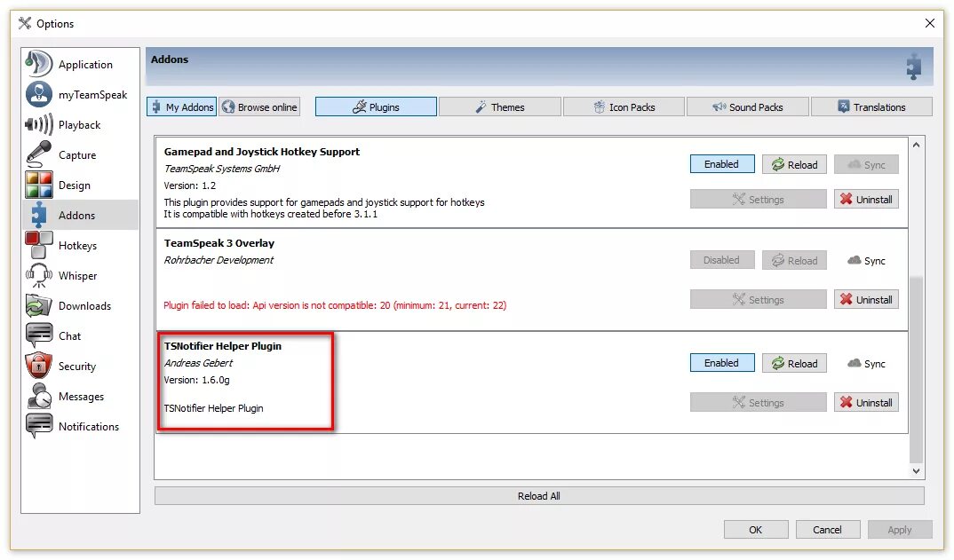Image resolution: width=954 pixels, height=560 pixels.
Task: Switch to My Addons view
Action: click(181, 107)
